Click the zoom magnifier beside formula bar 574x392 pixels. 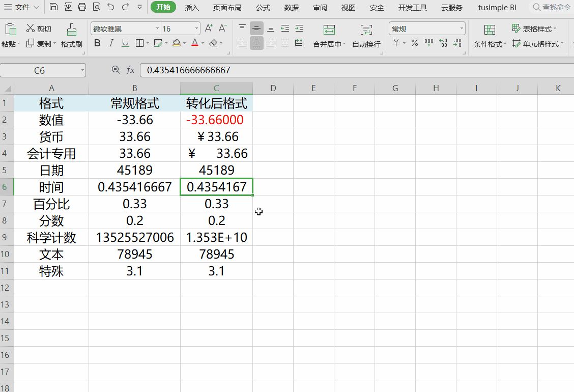point(116,70)
